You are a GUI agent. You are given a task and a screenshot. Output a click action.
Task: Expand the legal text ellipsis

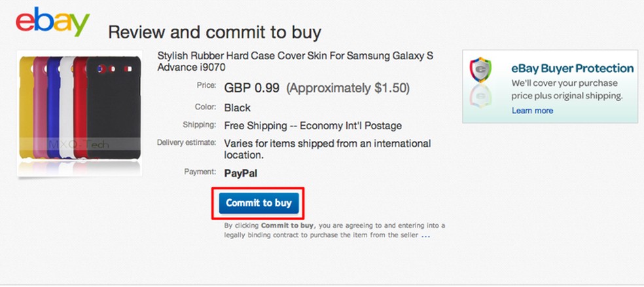pos(425,235)
